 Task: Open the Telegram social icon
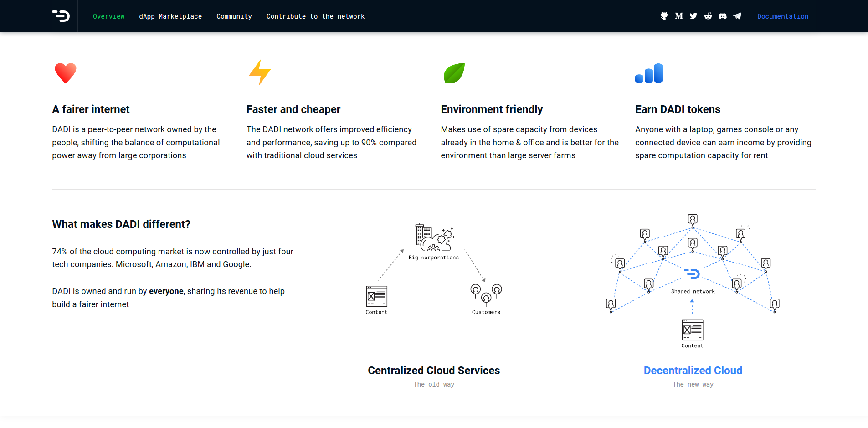(737, 16)
